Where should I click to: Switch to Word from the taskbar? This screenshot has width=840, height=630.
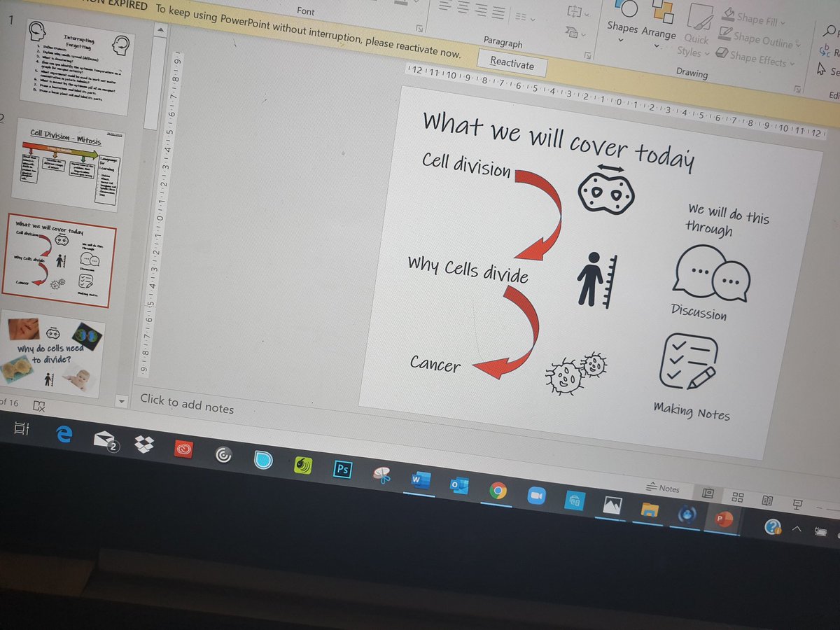(x=421, y=479)
